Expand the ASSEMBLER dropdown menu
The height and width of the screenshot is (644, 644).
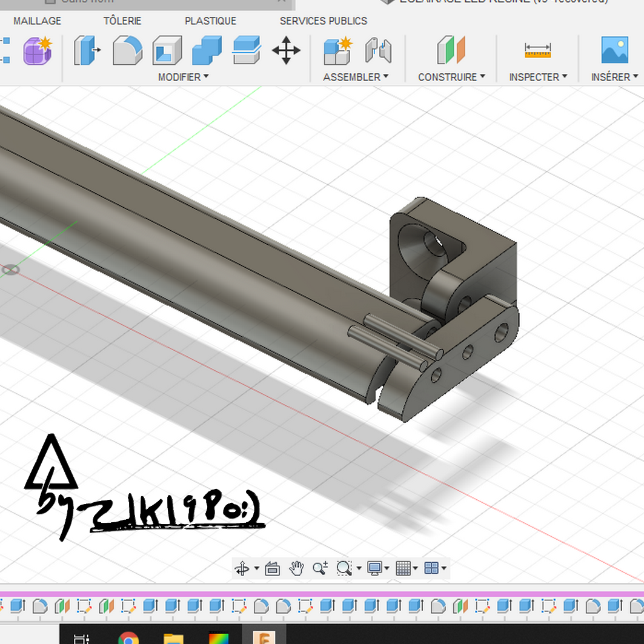[x=356, y=77]
